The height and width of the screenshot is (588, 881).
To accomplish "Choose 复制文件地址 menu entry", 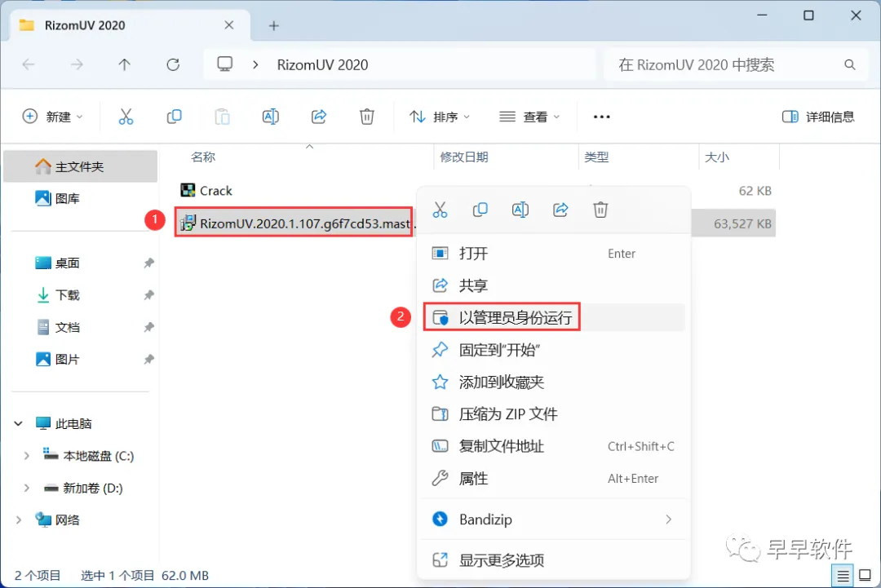I will pos(553,446).
